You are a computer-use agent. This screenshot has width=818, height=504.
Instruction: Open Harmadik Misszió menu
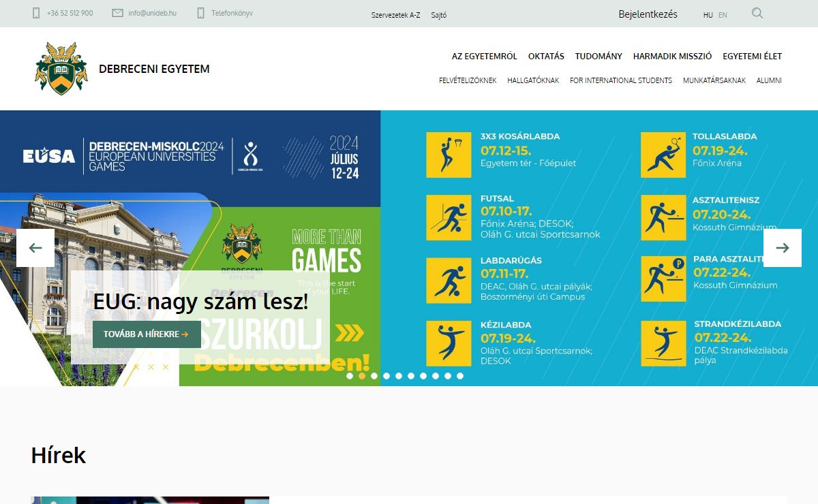pyautogui.click(x=672, y=57)
